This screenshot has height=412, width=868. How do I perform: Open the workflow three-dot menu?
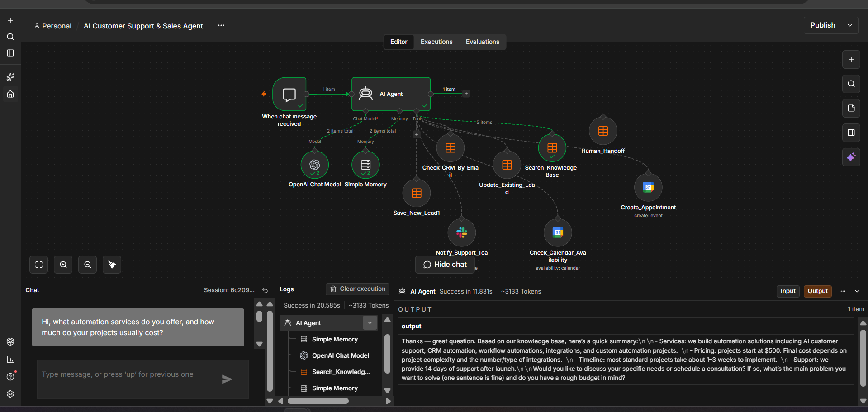[221, 25]
